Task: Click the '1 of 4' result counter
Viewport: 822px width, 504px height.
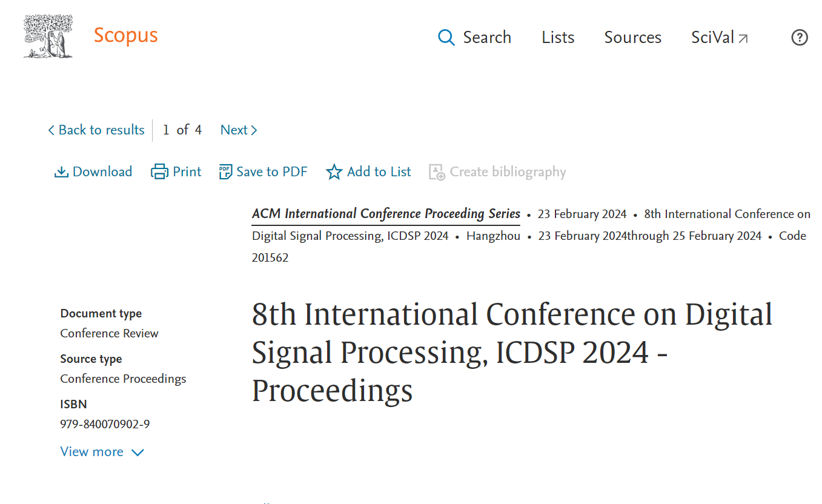Action: pyautogui.click(x=182, y=130)
